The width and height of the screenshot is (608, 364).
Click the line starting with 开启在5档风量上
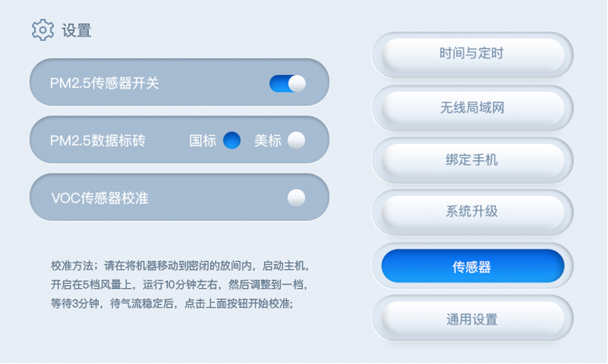180,284
